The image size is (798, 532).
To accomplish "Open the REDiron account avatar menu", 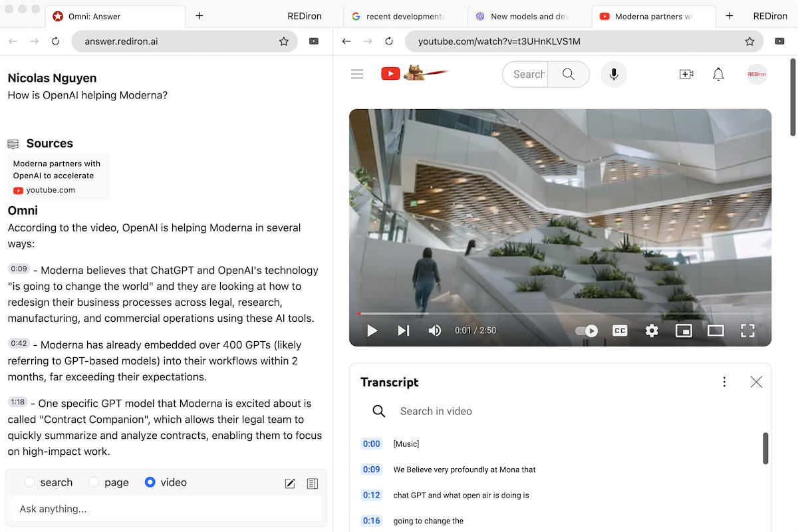I will (757, 74).
